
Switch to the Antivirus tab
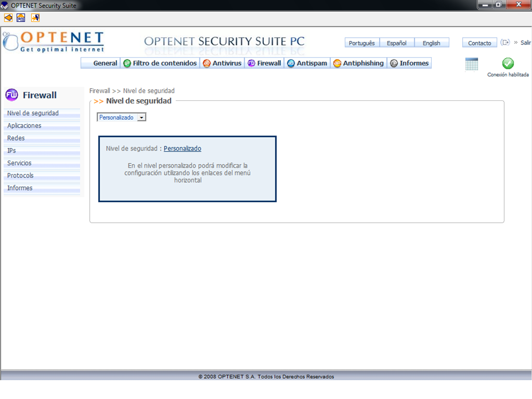point(222,63)
